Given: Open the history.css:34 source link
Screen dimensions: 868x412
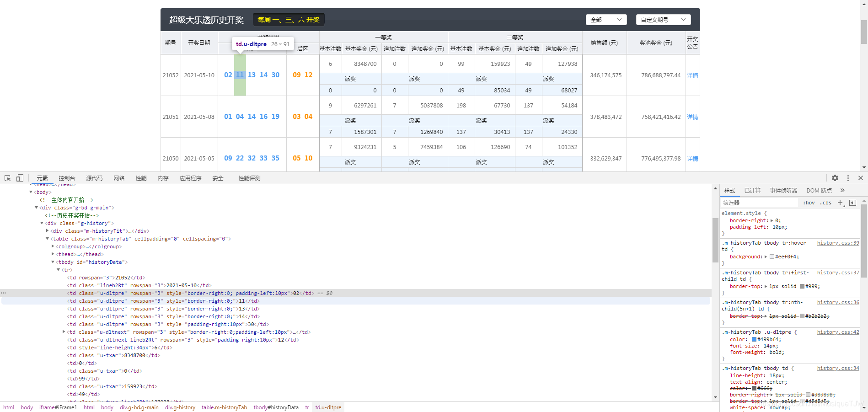Looking at the screenshot, I should [838, 368].
